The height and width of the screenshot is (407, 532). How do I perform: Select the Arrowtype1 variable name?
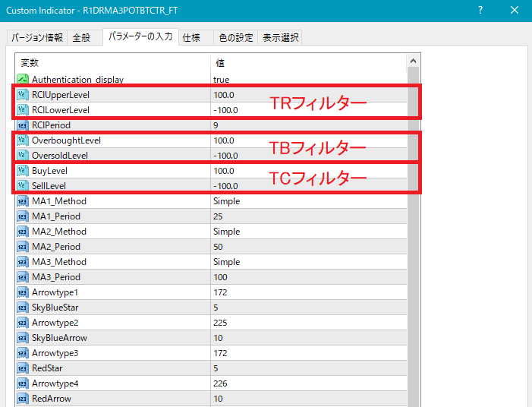(55, 292)
